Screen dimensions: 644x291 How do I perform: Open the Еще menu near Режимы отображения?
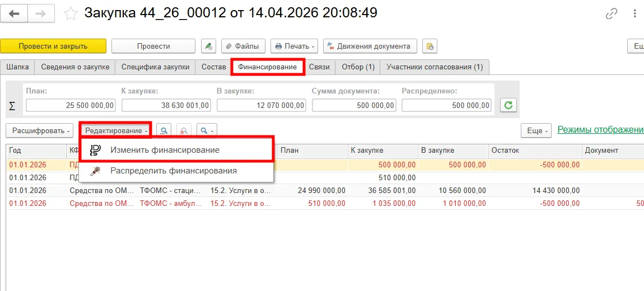click(536, 131)
